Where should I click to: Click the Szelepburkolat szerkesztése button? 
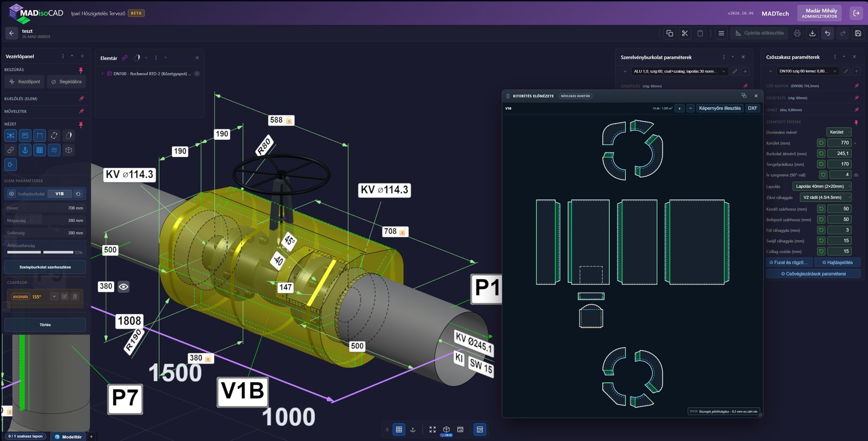point(45,267)
